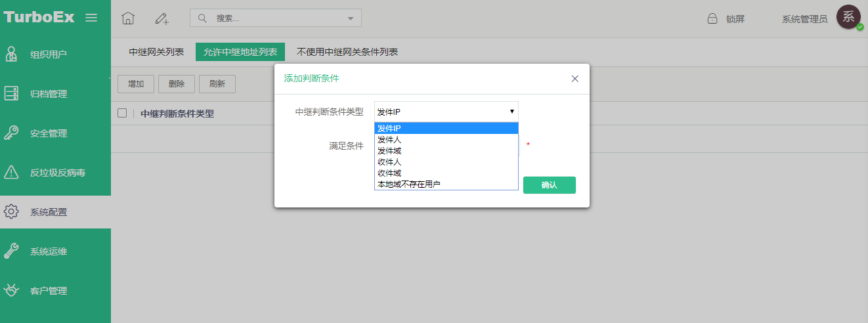The width and height of the screenshot is (868, 323).
Task: Click the compose pencil-plus icon
Action: [x=162, y=19]
